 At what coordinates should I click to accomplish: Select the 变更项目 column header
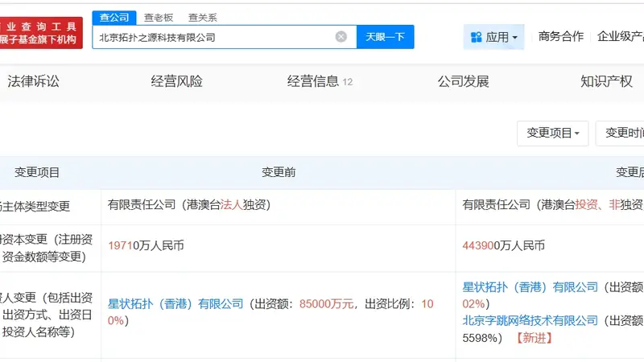[37, 172]
